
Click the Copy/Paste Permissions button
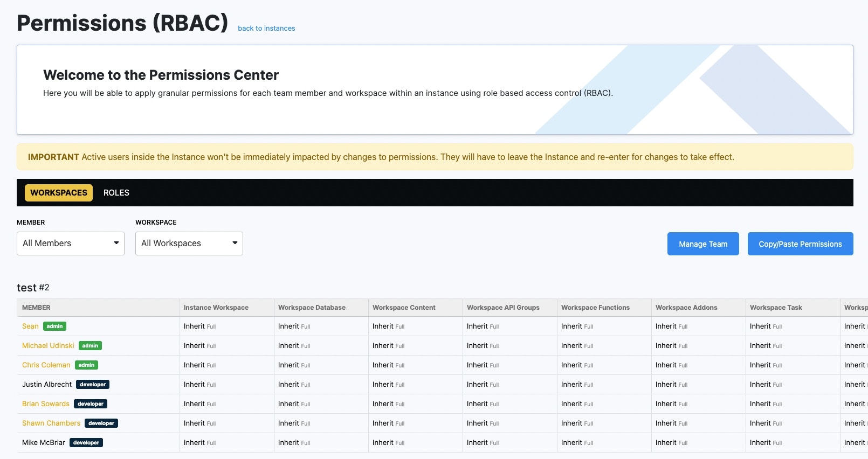(x=800, y=244)
